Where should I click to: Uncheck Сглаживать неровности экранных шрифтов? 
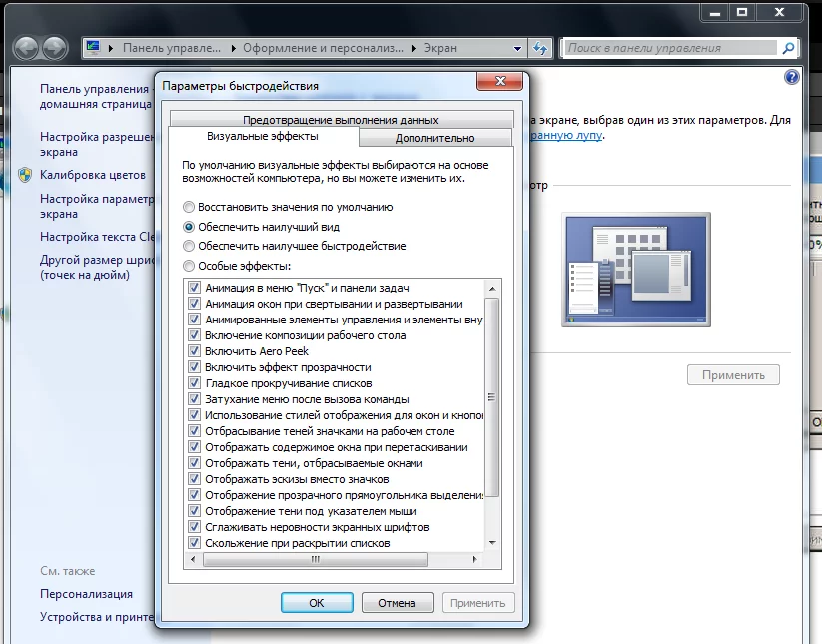tap(194, 527)
